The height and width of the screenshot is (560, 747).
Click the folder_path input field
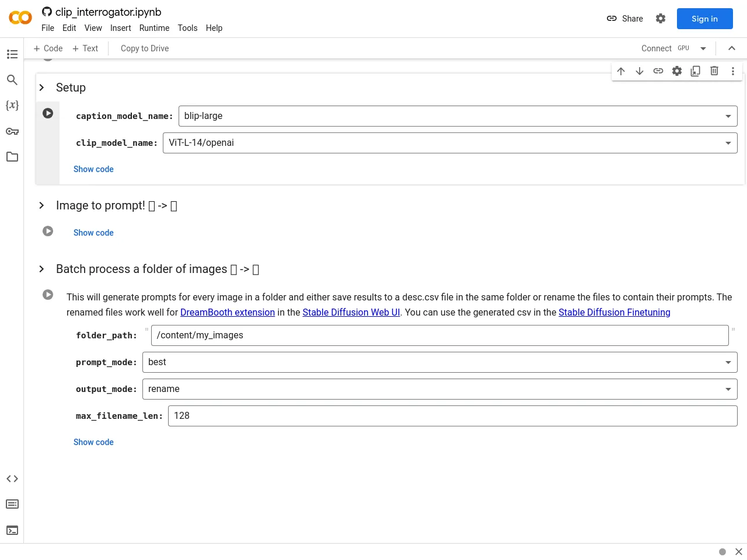[439, 335]
